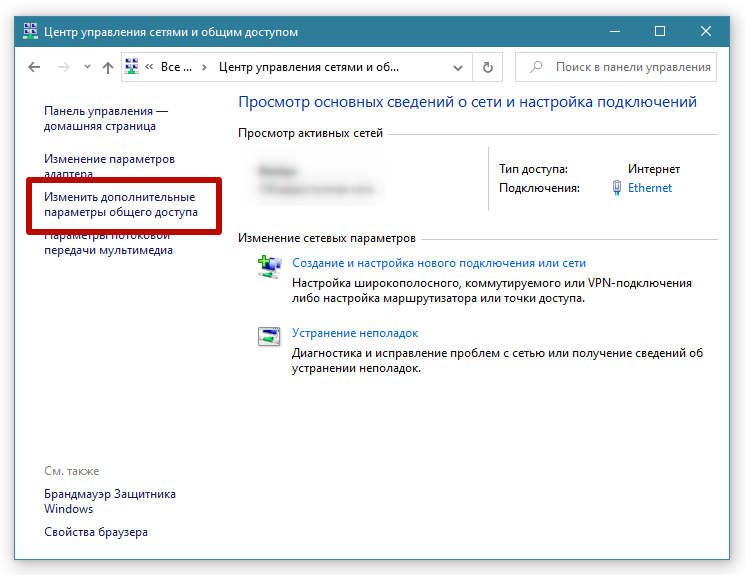Open 'Создание и настройка нового подключения' link
The width and height of the screenshot is (745, 575).
click(x=438, y=263)
